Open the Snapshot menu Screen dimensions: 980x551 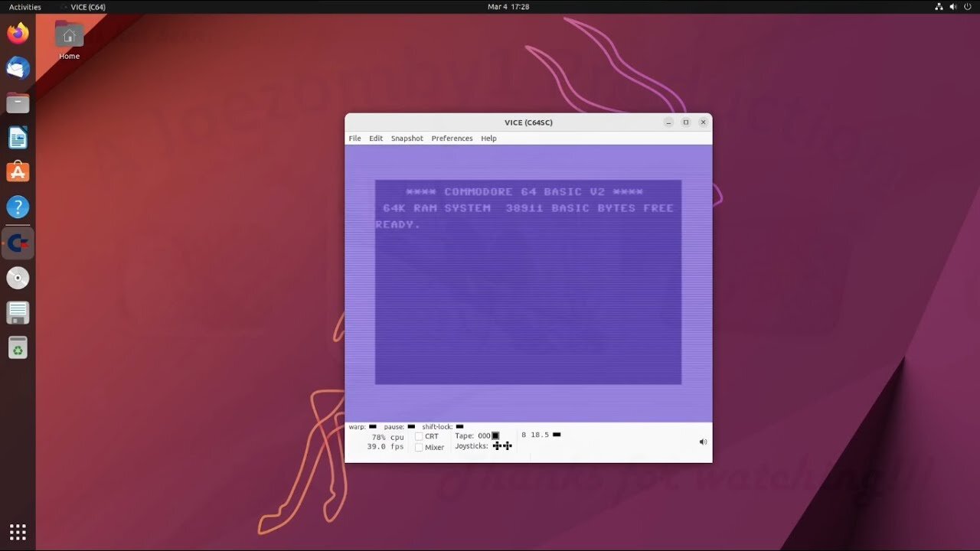(407, 139)
